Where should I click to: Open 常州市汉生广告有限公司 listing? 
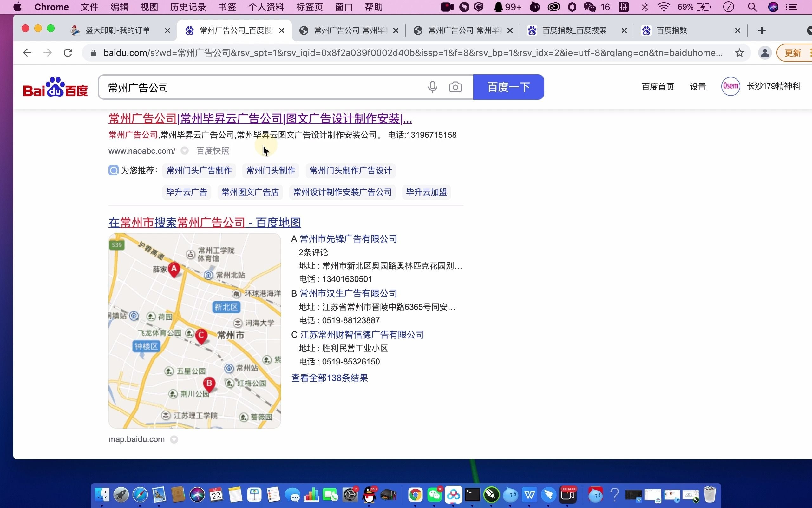[x=348, y=294]
